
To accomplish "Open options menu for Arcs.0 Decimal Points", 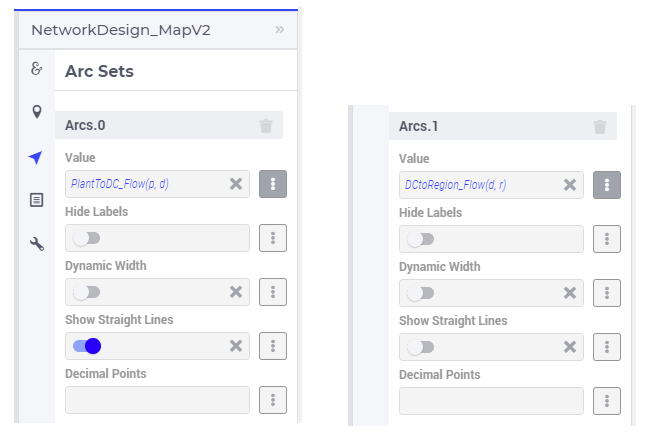I will tap(273, 400).
